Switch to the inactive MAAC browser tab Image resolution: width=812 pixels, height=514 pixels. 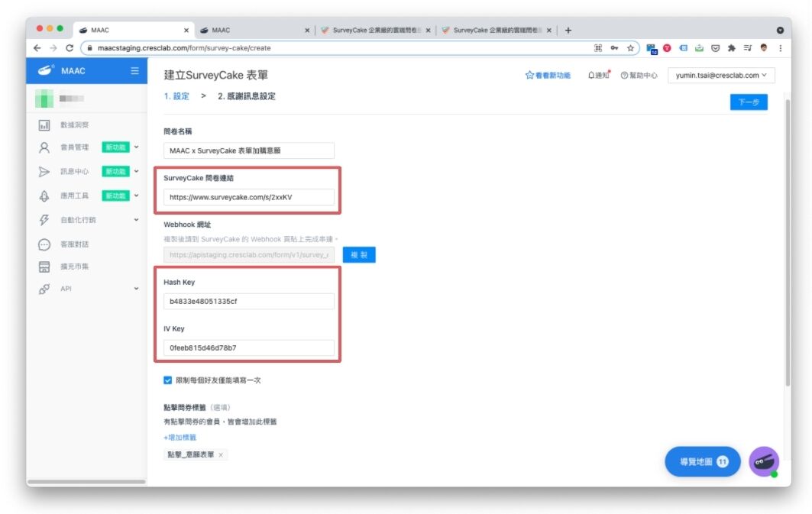pyautogui.click(x=254, y=31)
